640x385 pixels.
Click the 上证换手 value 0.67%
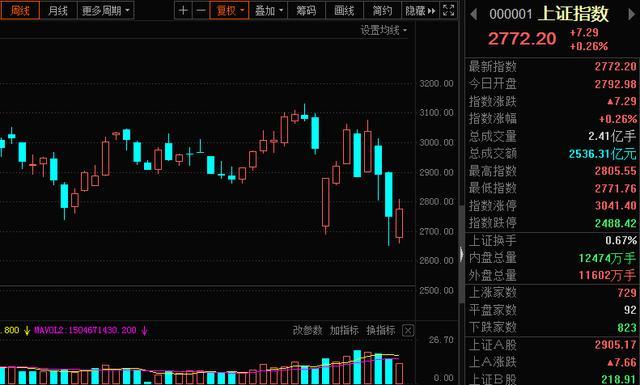tap(621, 240)
